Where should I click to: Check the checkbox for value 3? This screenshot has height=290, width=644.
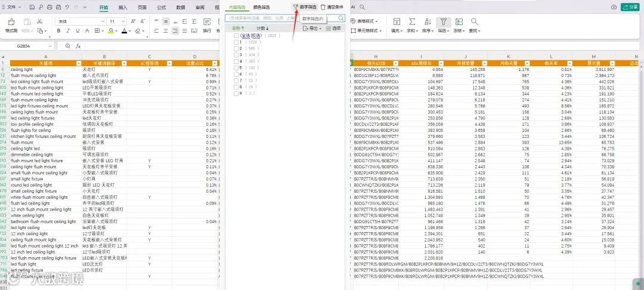point(236,55)
